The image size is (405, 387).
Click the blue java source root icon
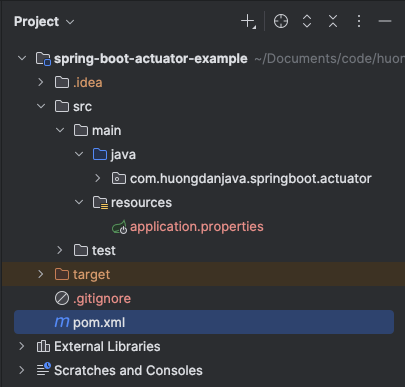[x=100, y=154]
